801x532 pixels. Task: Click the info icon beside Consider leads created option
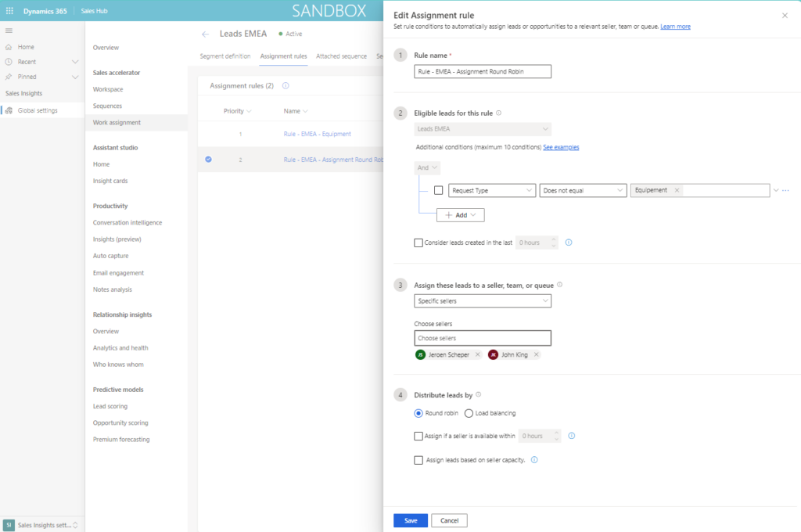(x=569, y=243)
